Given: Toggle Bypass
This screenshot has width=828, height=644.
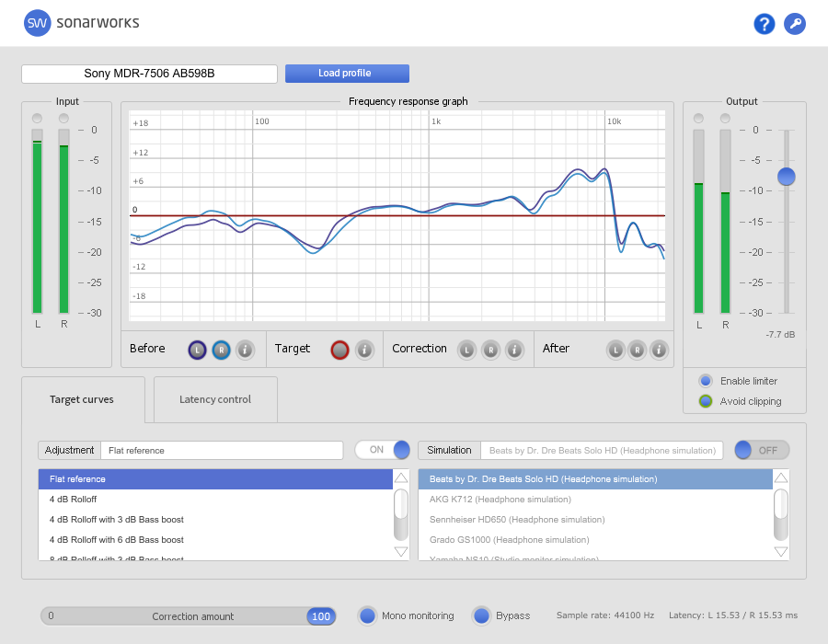Looking at the screenshot, I should 481,615.
